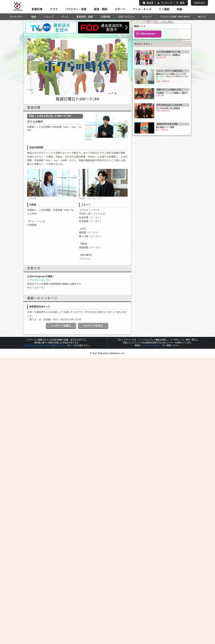Open the 最高のオバハン中島ハルコ thumbnail

(x=144, y=77)
